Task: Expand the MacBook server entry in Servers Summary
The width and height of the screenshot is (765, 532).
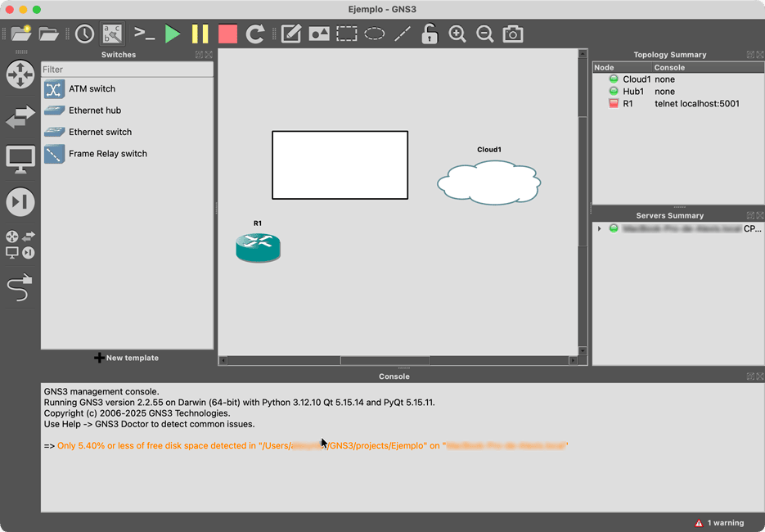Action: click(x=598, y=228)
